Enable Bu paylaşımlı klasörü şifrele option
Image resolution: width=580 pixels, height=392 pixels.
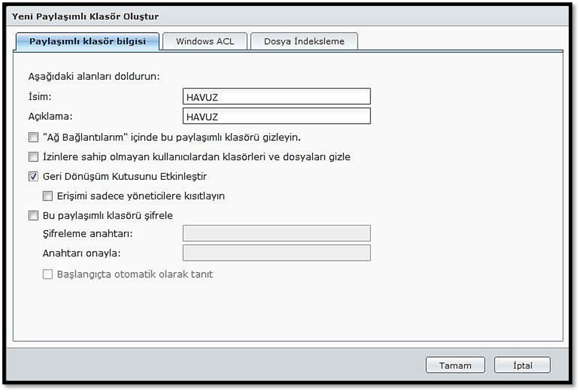pos(33,216)
